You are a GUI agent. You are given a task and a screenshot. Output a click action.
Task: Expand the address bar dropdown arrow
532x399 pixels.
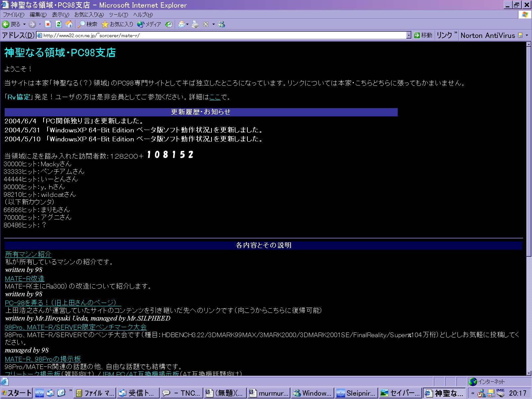[x=409, y=35]
